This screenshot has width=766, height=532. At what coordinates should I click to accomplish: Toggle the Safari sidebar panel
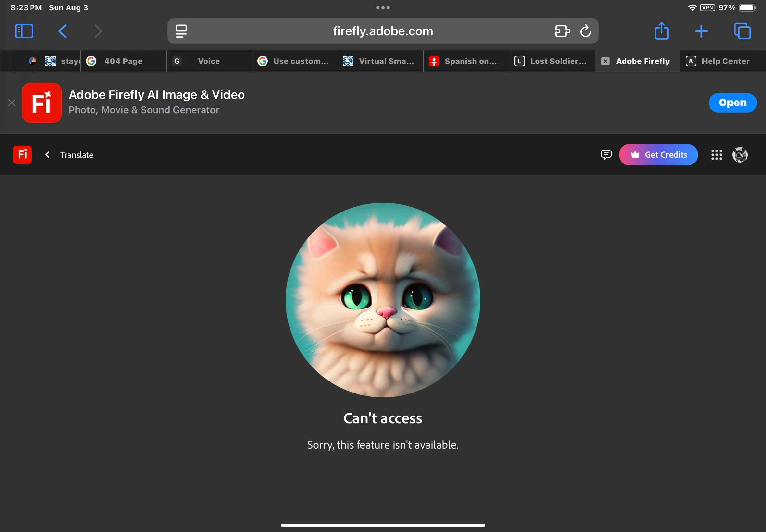coord(24,31)
